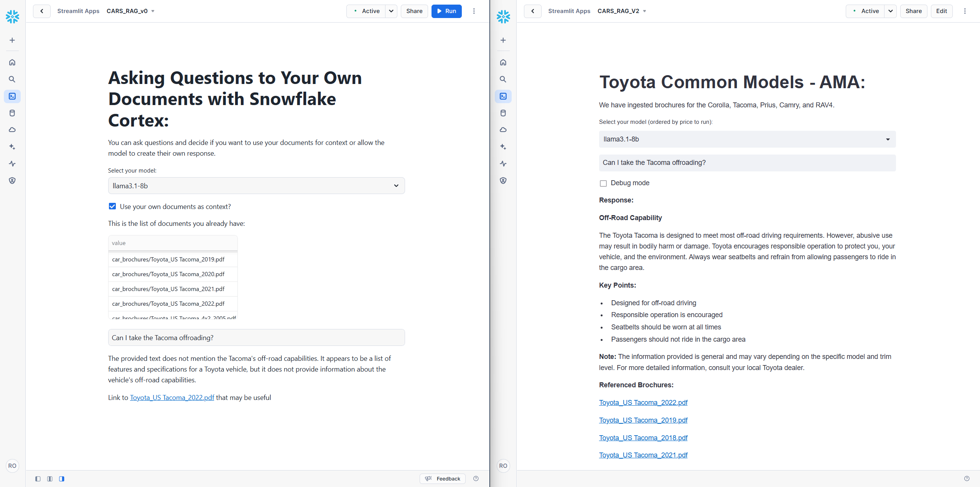The height and width of the screenshot is (487, 980).
Task: Click 'value' column header in documents table
Action: 173,243
